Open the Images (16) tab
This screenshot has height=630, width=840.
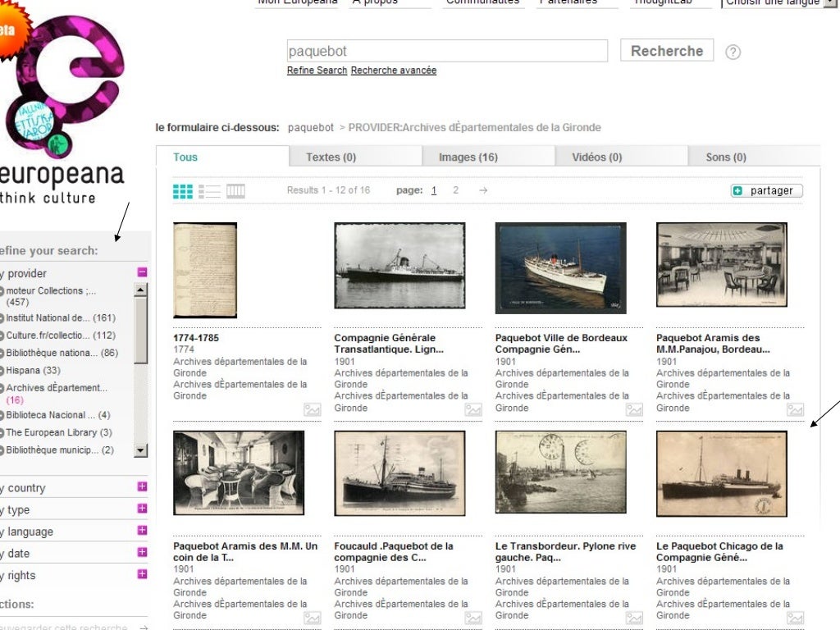488,157
